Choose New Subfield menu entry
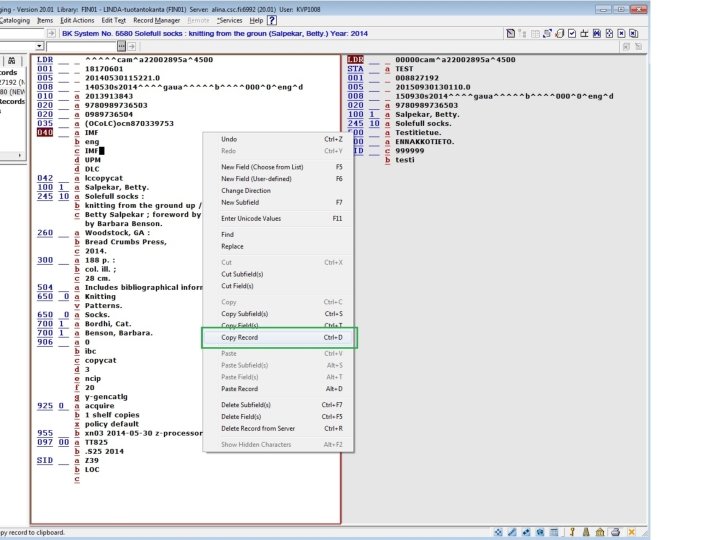The image size is (720, 540). 278,202
